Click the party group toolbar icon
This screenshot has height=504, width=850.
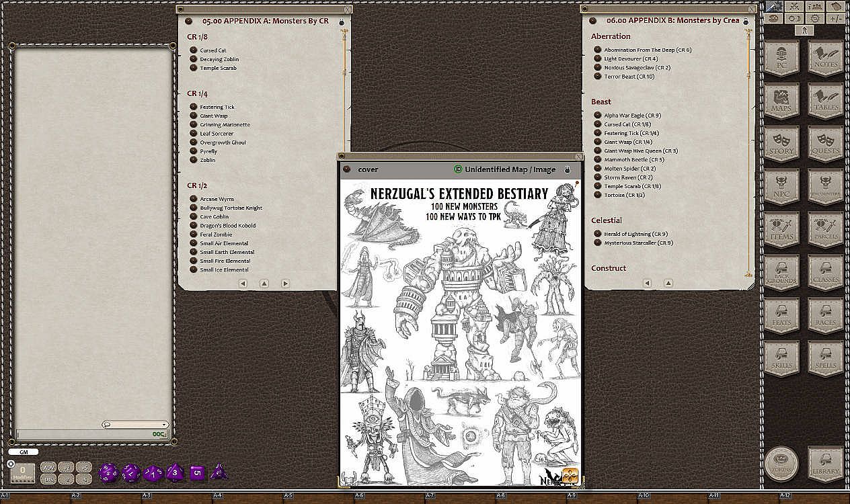[815, 6]
